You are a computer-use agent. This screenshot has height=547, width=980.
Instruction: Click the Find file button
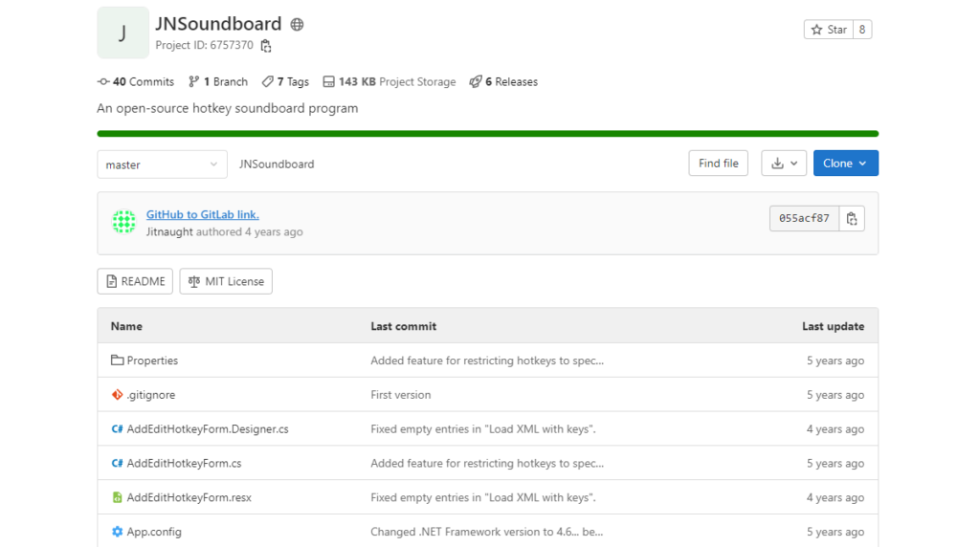[718, 163]
